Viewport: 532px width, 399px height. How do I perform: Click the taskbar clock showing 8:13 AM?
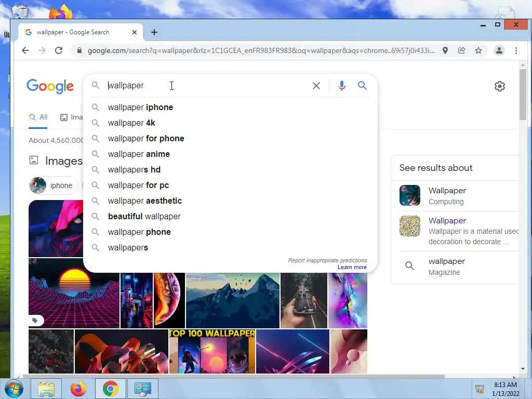coord(506,389)
